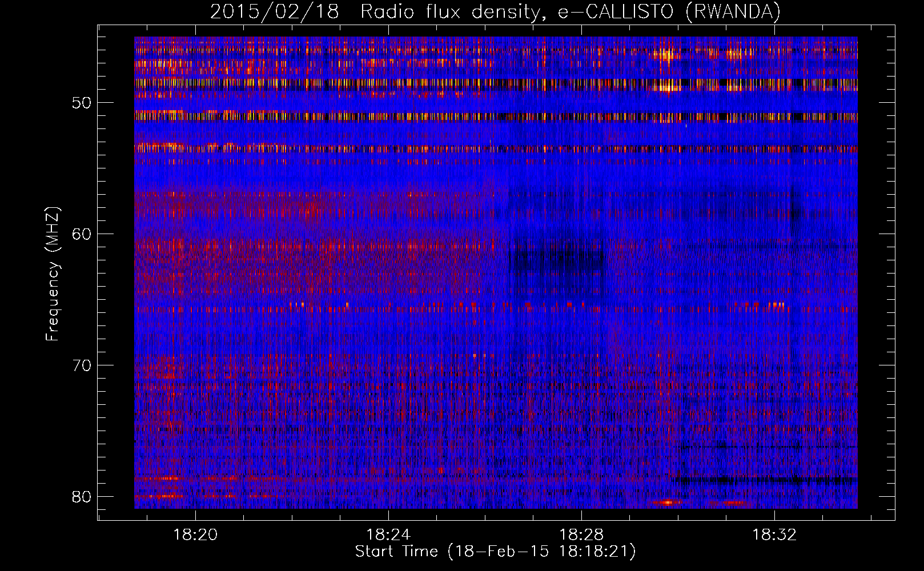Click the 80 frequency tick label
Screen dimensions: 924x571
pyautogui.click(x=82, y=497)
